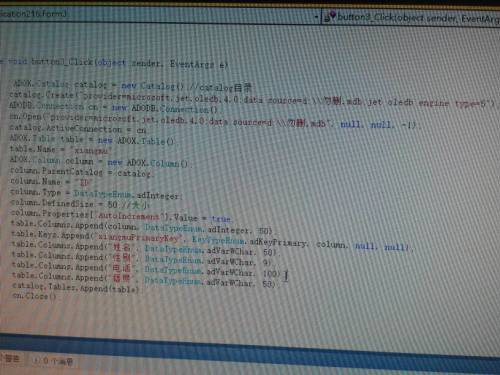
Task: Click the //catalog目录 comment
Action: click(220, 88)
